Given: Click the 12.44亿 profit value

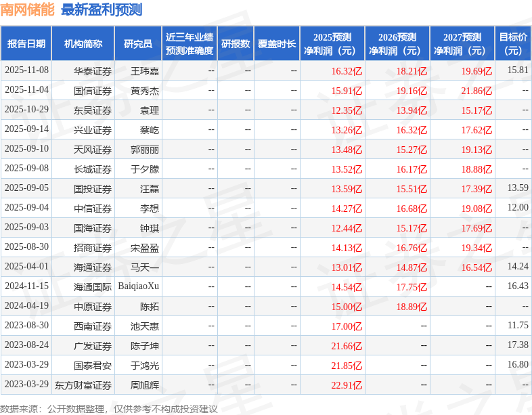Looking at the screenshot, I should 347,228.
